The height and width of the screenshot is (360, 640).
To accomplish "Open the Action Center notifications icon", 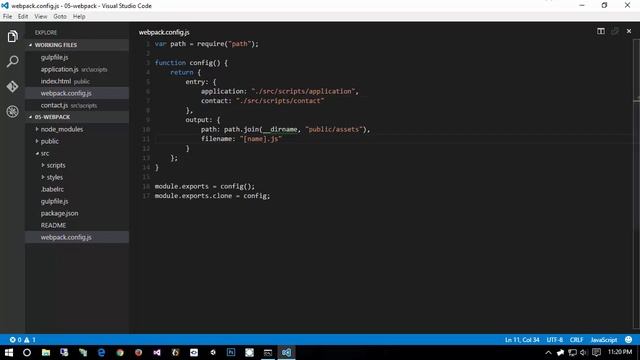I will (x=596, y=352).
